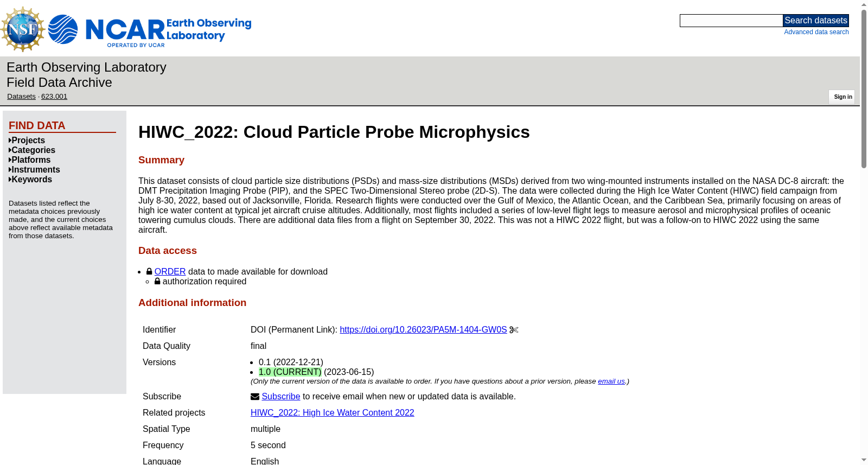Open the DOI permanent link
Viewport: 868px width, 465px height.
point(423,330)
